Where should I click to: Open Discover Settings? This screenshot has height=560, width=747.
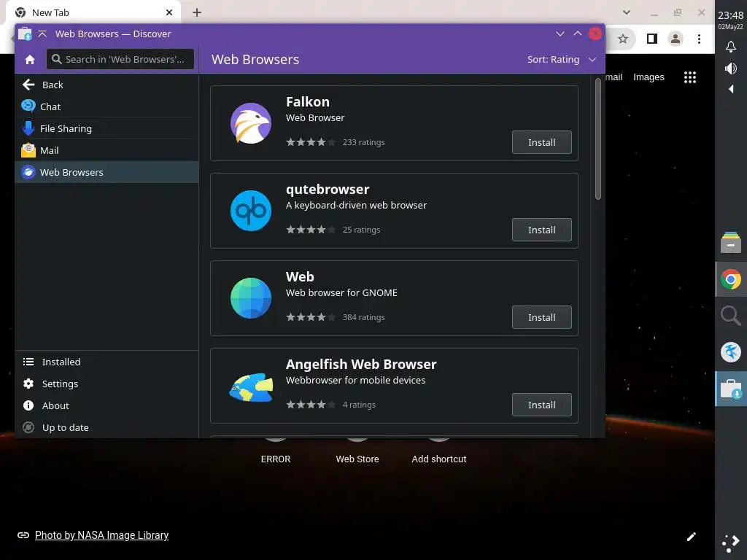(107, 384)
